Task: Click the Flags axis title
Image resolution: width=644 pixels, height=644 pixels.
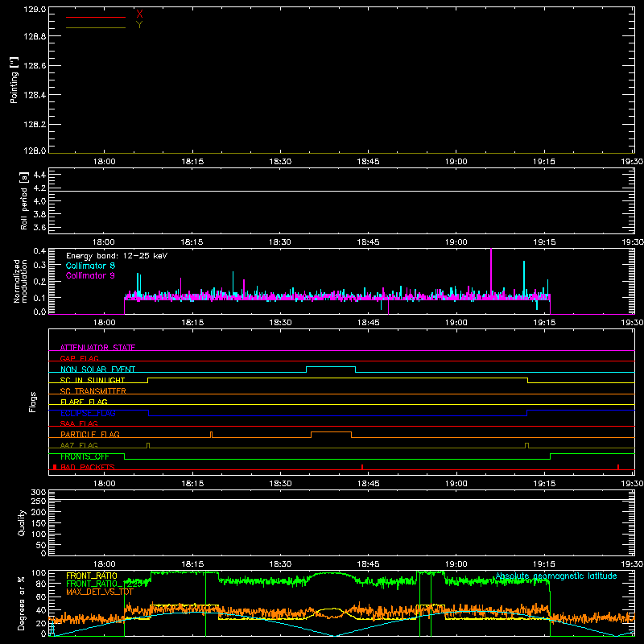Action: [32, 402]
